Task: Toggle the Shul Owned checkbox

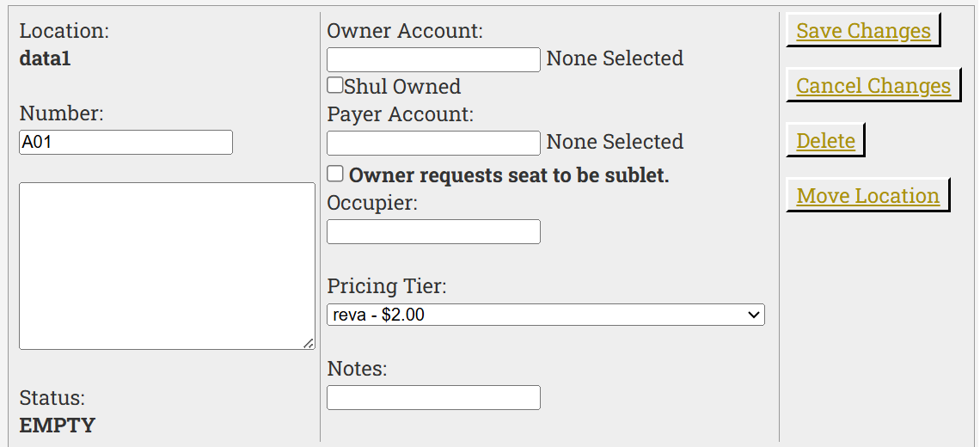Action: [335, 85]
